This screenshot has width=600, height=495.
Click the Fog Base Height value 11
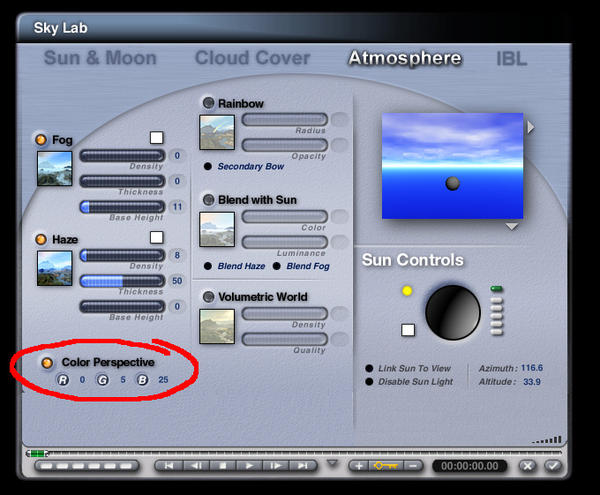pos(177,207)
